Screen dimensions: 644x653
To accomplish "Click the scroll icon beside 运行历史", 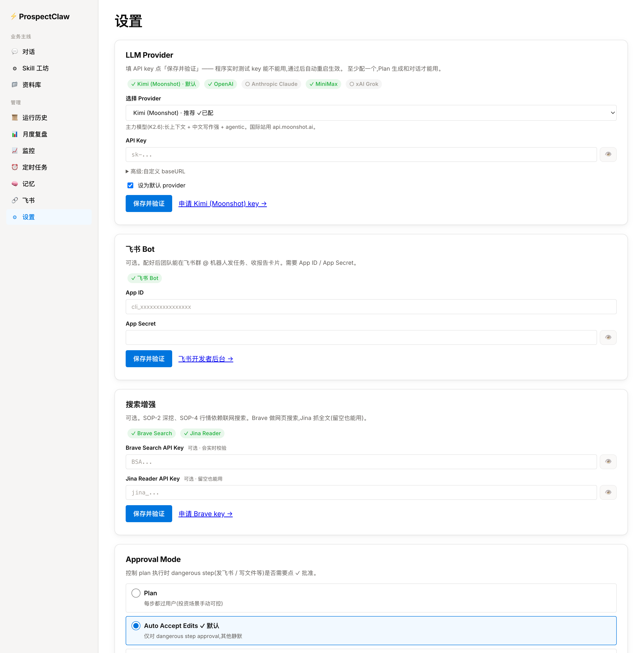I will pyautogui.click(x=15, y=117).
